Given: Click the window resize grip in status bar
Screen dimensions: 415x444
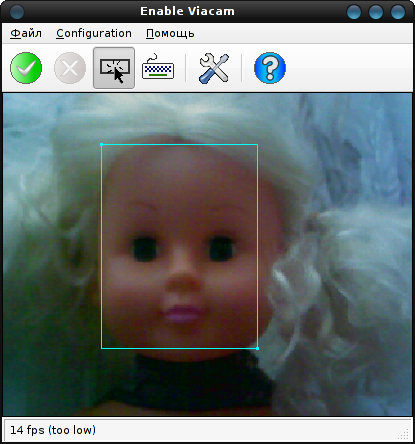Looking at the screenshot, I should click(x=404, y=434).
